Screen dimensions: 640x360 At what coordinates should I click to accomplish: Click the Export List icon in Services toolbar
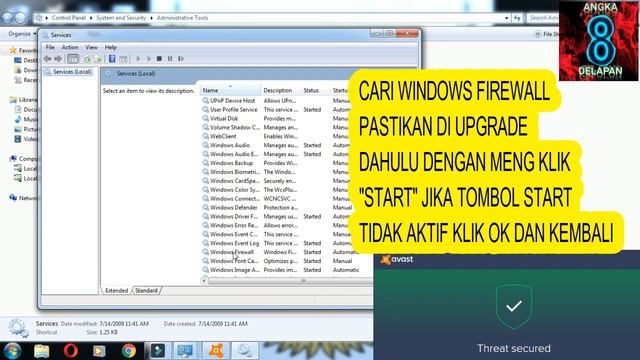(x=98, y=59)
